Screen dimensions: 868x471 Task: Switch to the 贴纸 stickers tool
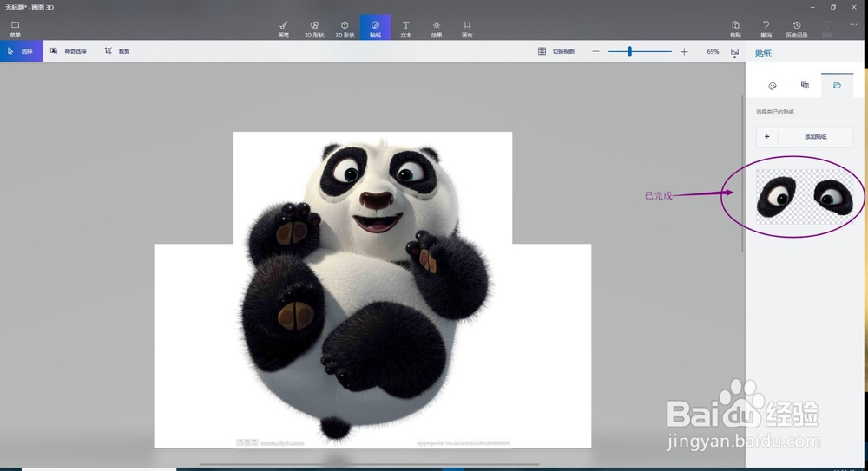(375, 28)
